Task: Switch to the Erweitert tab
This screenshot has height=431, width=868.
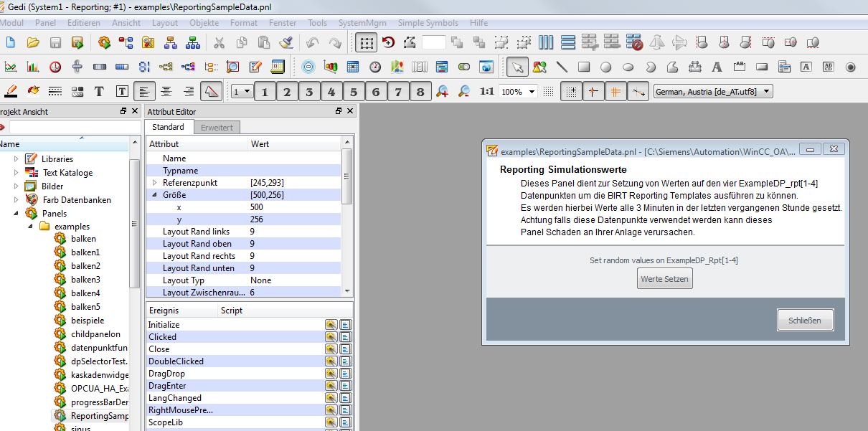Action: [x=216, y=127]
